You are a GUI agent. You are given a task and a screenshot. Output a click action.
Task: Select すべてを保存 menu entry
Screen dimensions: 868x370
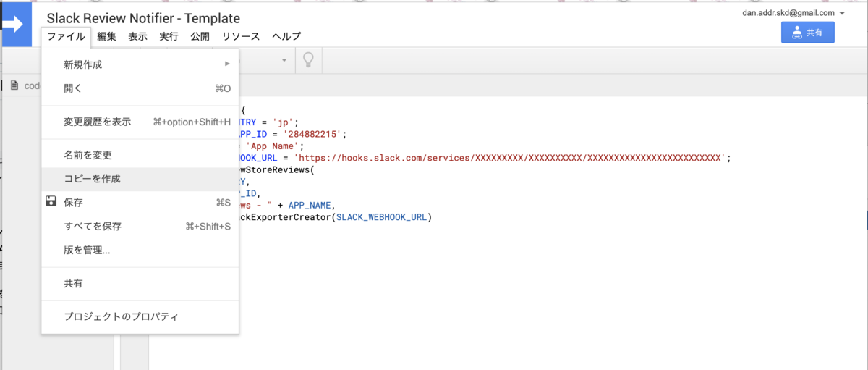click(x=140, y=227)
